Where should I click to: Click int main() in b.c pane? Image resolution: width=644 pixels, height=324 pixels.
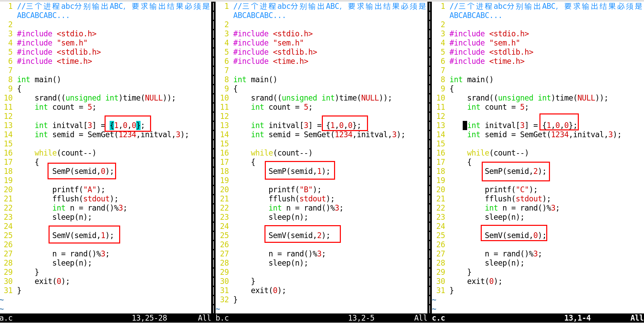(255, 79)
